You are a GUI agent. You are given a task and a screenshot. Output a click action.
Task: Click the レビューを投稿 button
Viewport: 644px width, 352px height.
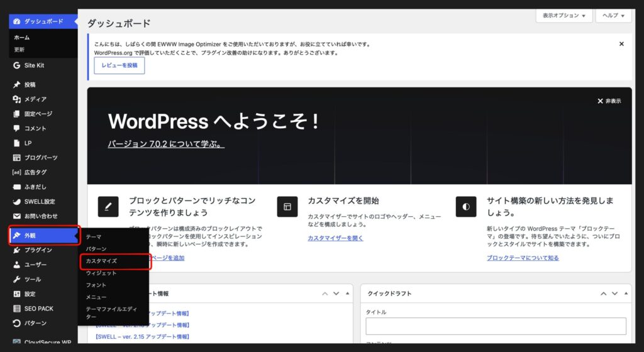(x=119, y=65)
